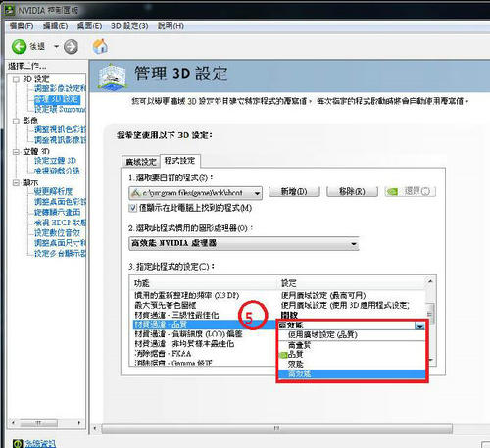
Task: Choose 使用全域設定 (品質) option
Action: [x=352, y=335]
